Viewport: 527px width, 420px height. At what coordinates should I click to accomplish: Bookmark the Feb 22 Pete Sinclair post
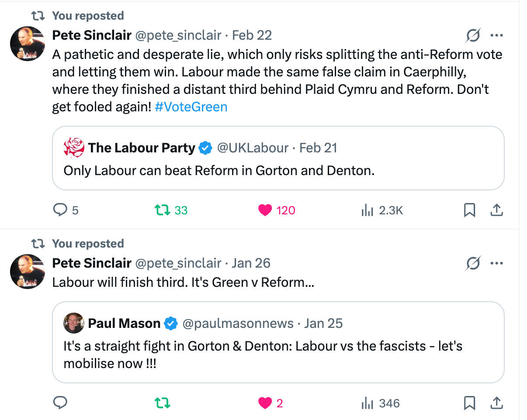point(469,210)
